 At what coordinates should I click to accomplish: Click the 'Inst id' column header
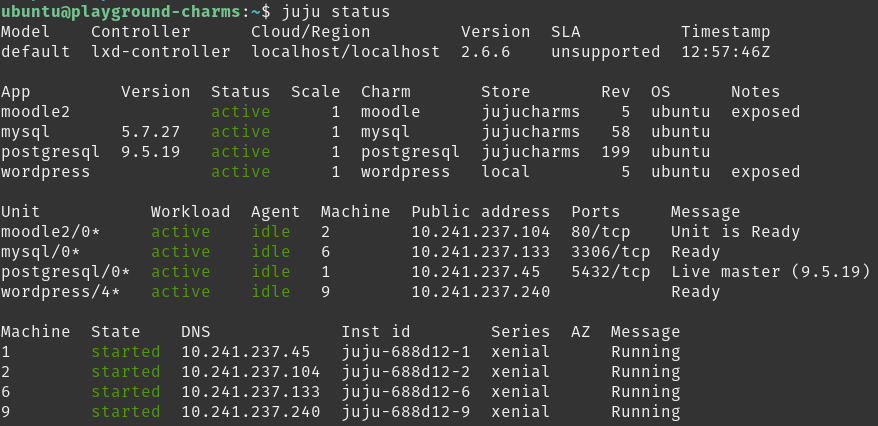[376, 332]
